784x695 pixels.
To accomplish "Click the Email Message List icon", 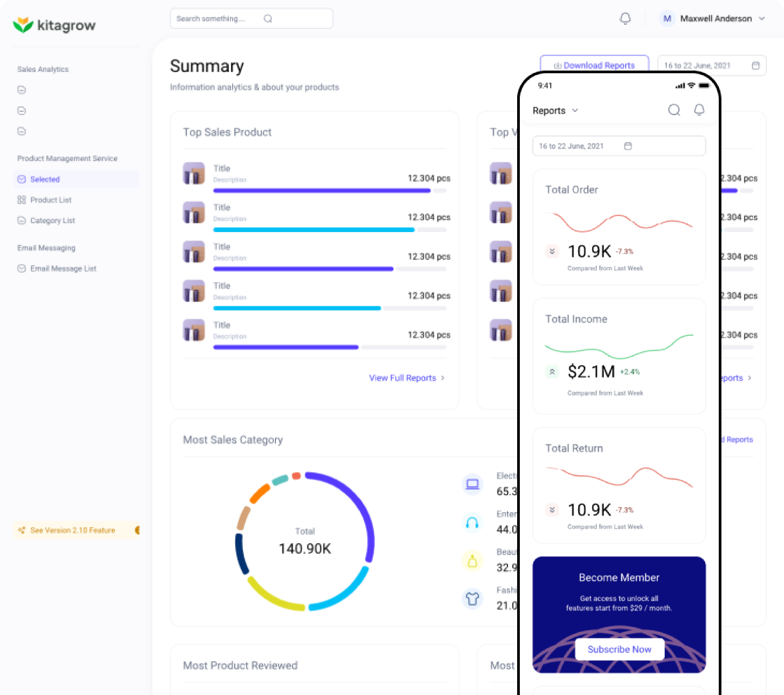I will click(x=21, y=268).
